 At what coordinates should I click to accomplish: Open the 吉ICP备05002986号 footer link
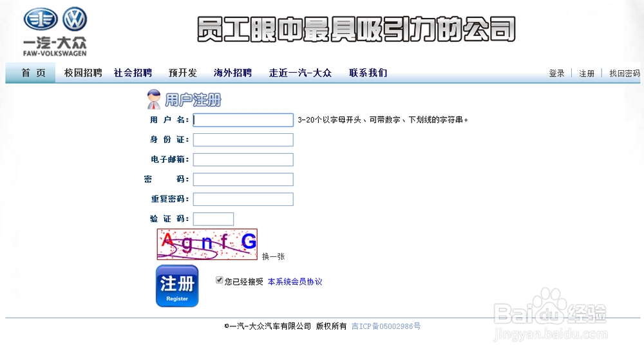(x=386, y=326)
